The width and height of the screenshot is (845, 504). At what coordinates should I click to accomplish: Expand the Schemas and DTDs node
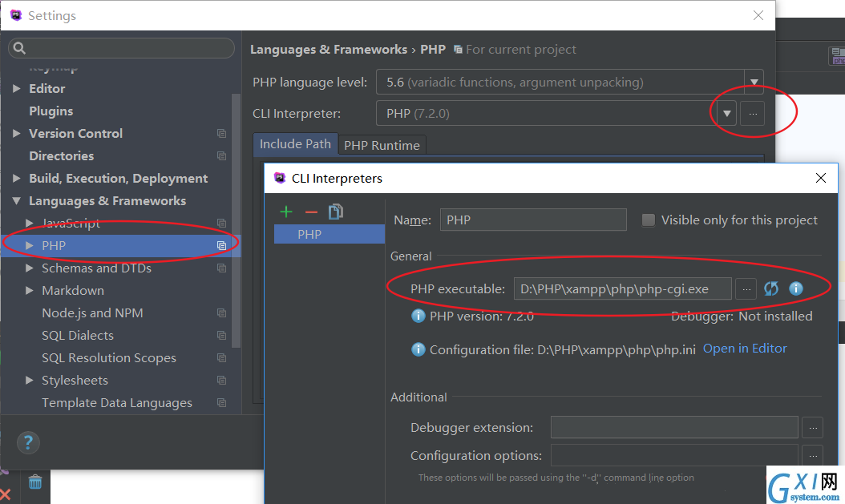tap(30, 268)
